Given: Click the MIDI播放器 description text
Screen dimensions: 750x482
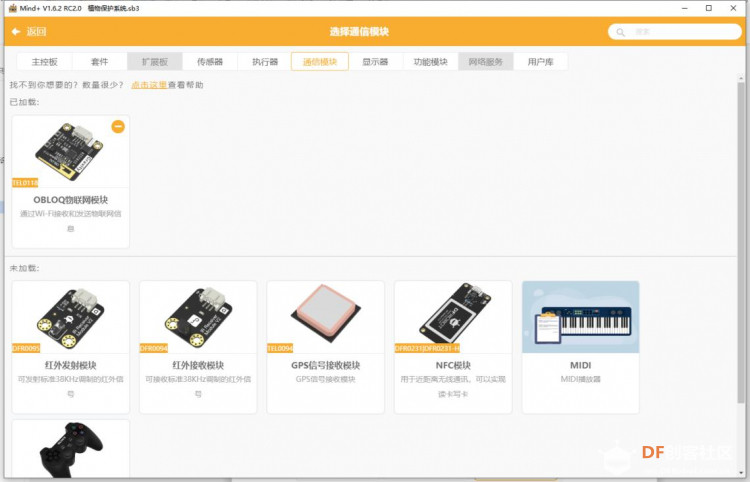Looking at the screenshot, I should coord(581,379).
